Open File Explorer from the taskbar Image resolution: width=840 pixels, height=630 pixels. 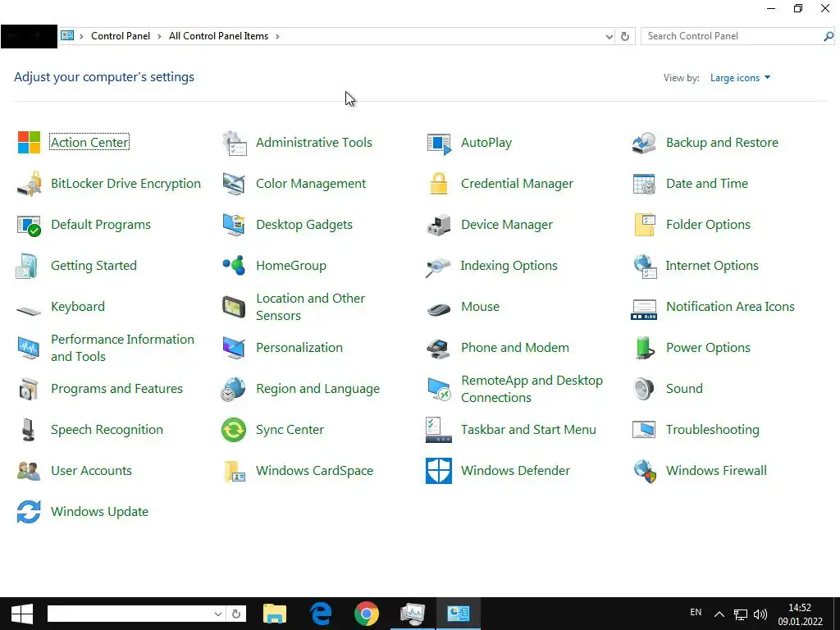pos(275,614)
